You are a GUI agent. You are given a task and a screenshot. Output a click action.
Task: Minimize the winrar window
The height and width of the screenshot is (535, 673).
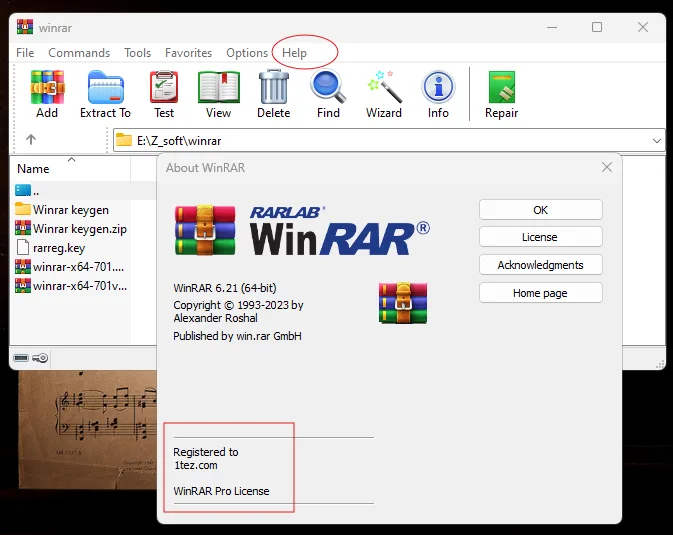[552, 27]
